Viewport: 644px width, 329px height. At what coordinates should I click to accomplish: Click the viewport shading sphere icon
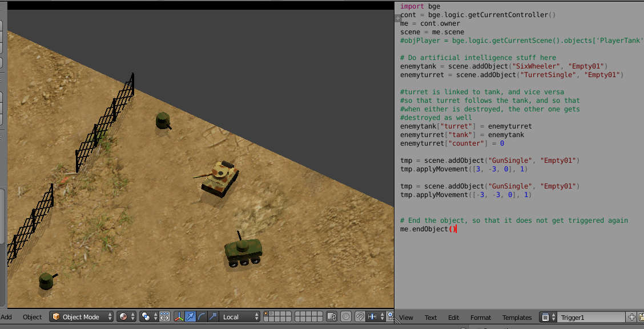pos(124,316)
